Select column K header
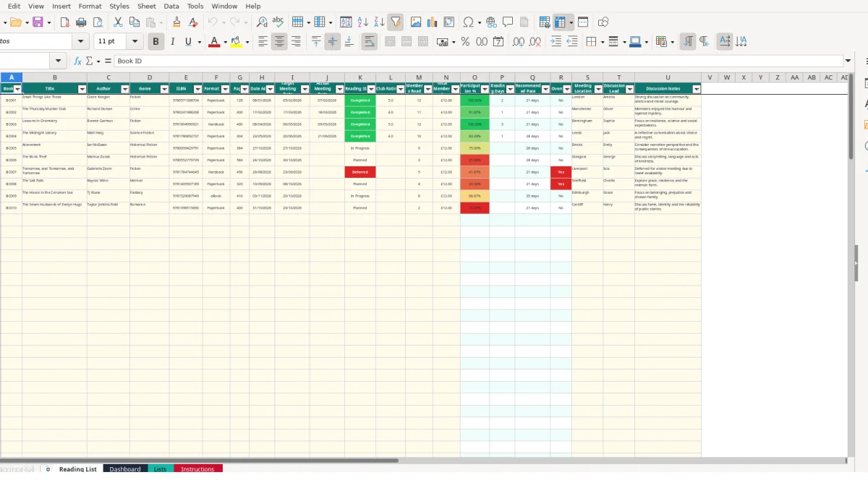The width and height of the screenshot is (868, 488). click(x=360, y=77)
